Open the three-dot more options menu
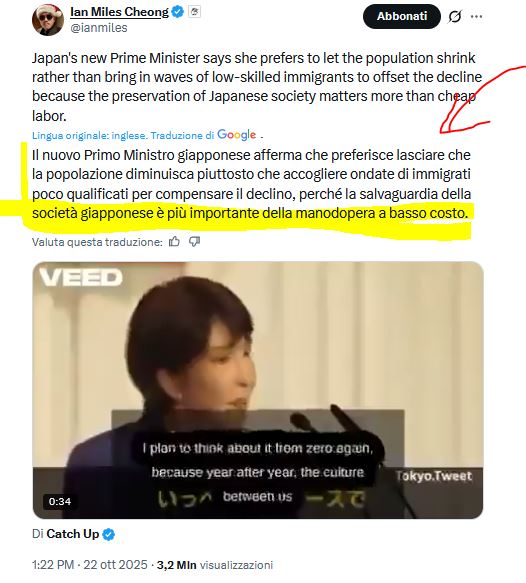526x583 pixels. [x=476, y=16]
